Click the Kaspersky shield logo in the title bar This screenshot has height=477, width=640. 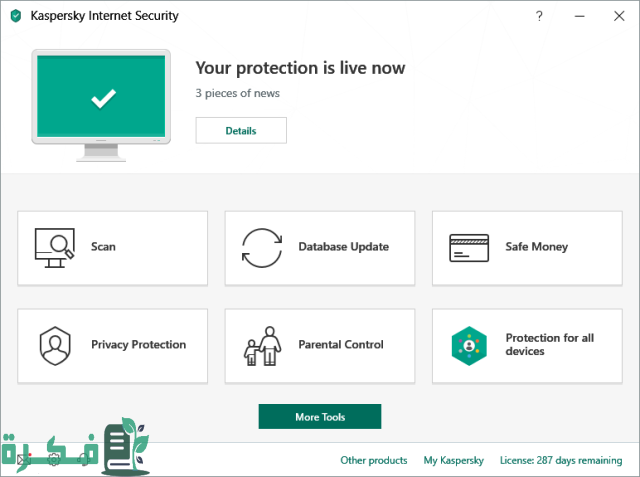16,16
